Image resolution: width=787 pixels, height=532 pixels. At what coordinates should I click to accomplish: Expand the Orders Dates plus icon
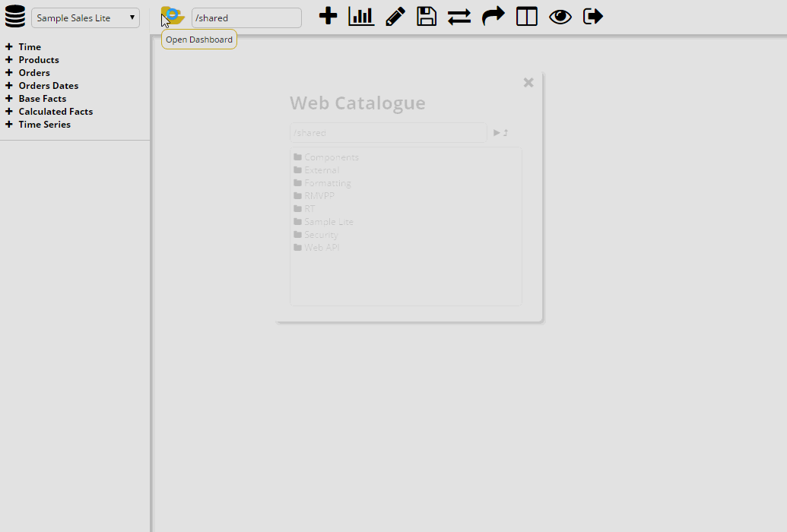click(x=9, y=86)
